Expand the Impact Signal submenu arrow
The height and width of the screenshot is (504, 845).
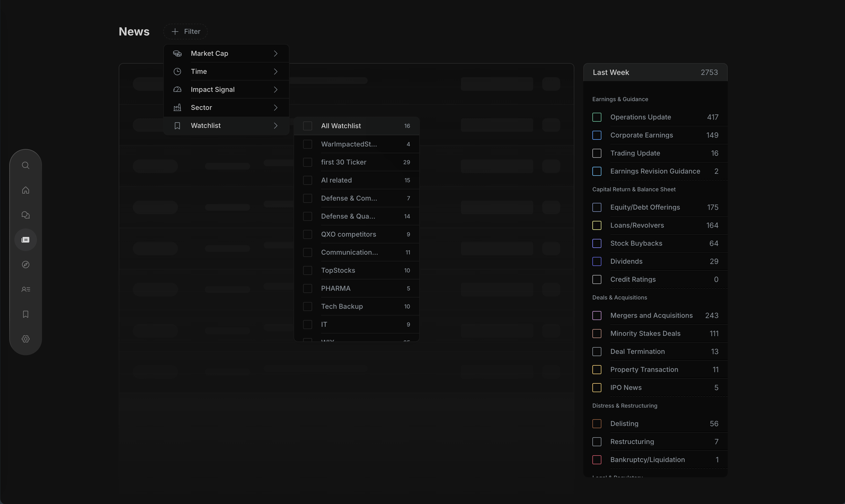(276, 89)
